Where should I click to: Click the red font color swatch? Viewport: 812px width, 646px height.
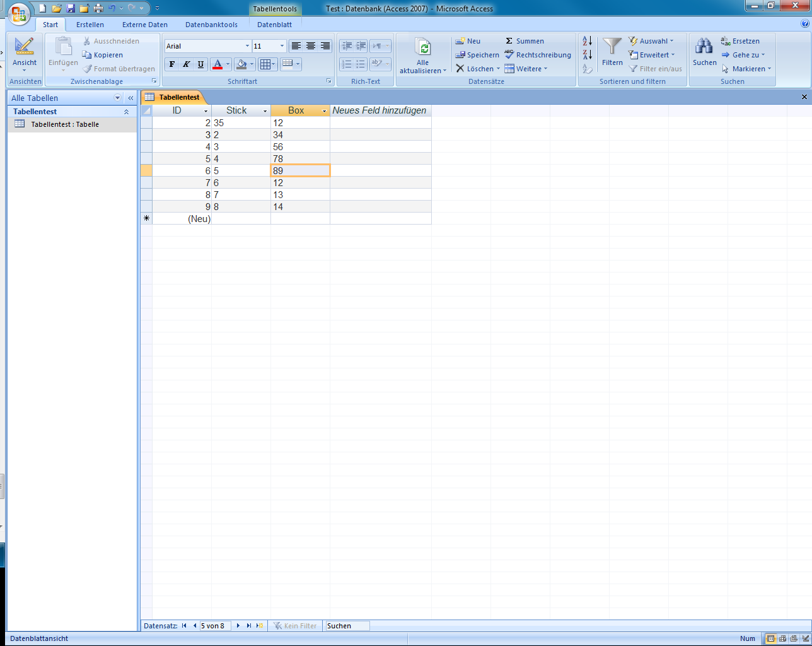[217, 64]
